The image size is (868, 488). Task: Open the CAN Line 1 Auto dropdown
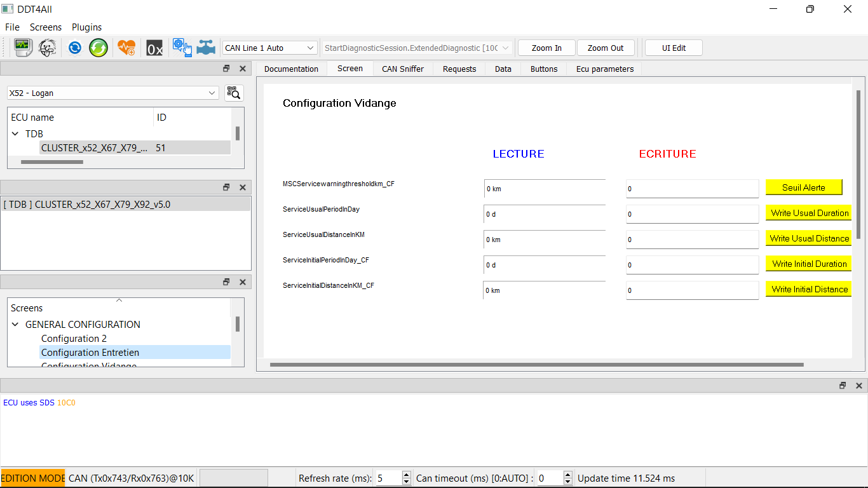pyautogui.click(x=269, y=47)
